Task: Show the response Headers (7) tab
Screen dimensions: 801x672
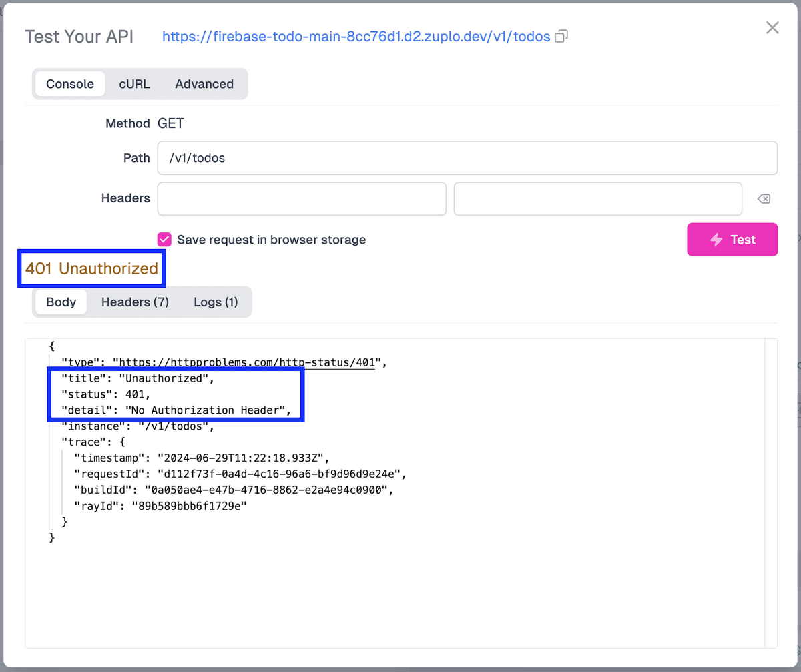Action: (x=135, y=302)
